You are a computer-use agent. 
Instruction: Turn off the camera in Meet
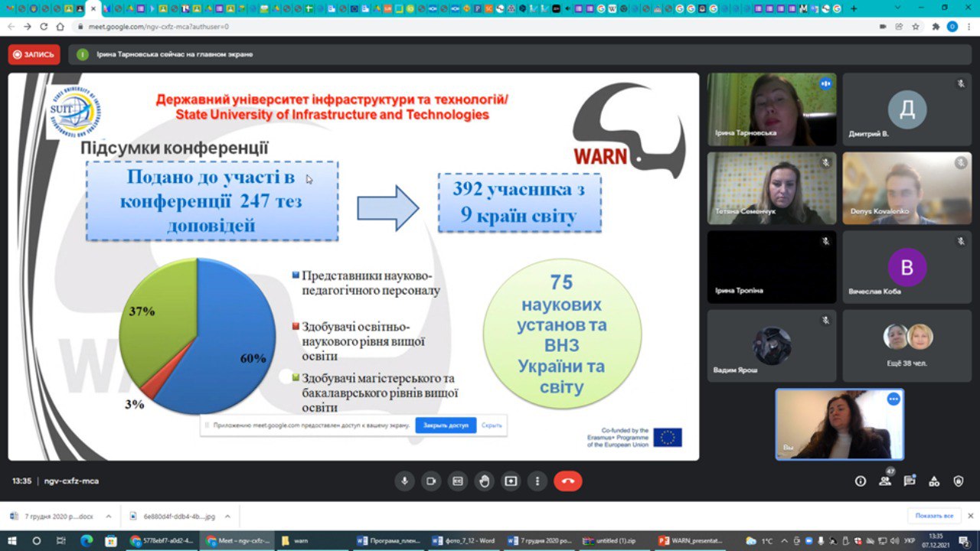(431, 481)
